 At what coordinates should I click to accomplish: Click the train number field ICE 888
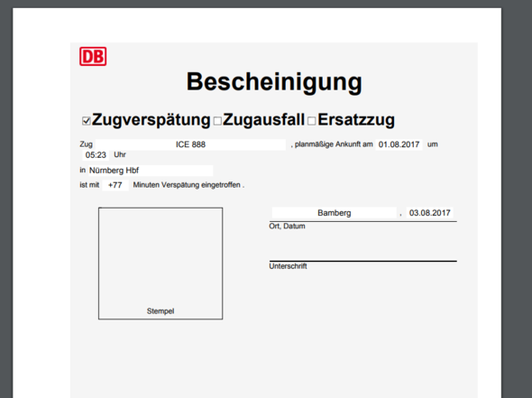(x=190, y=144)
